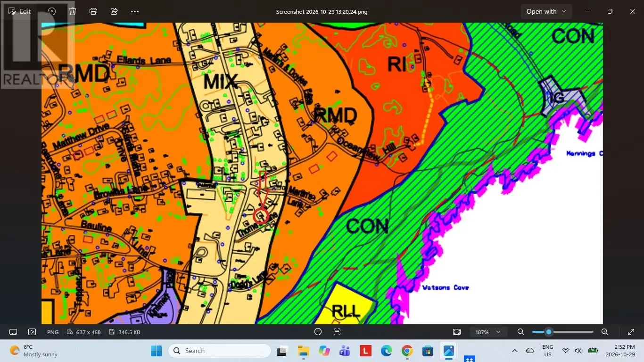The width and height of the screenshot is (644, 362).
Task: Print the image with the printer icon
Action: (93, 11)
